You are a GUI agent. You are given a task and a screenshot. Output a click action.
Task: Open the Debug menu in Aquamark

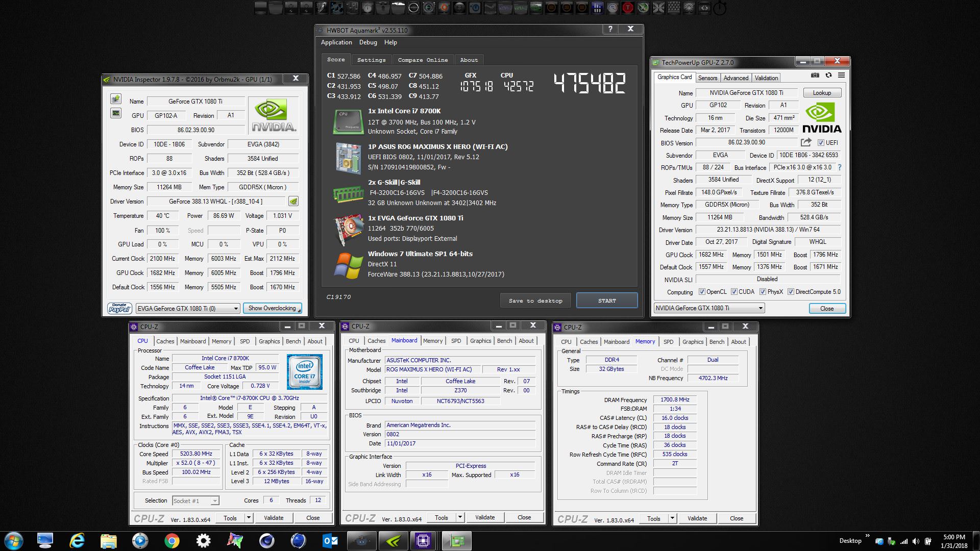point(368,42)
